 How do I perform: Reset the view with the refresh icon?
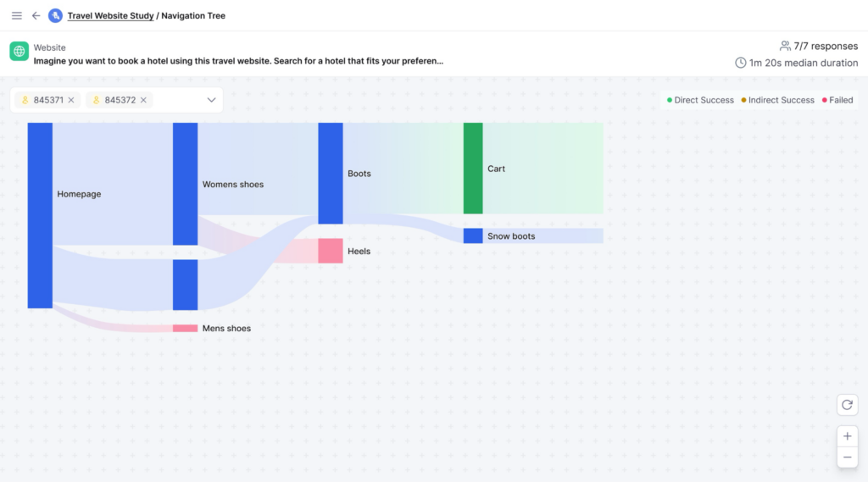tap(847, 405)
